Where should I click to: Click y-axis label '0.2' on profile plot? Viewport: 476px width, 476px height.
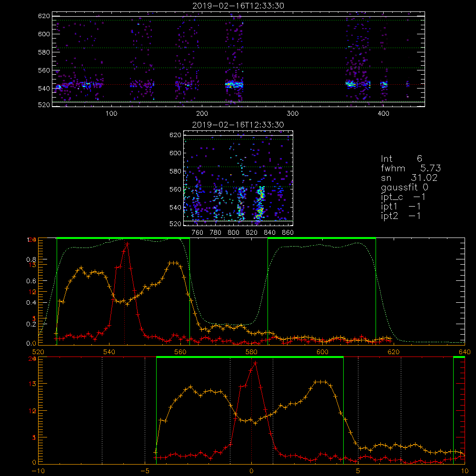[x=31, y=324]
